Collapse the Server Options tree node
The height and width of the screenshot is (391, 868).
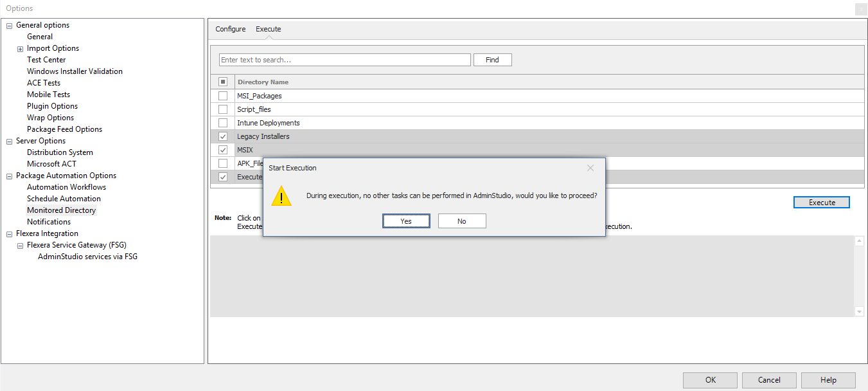coord(10,141)
